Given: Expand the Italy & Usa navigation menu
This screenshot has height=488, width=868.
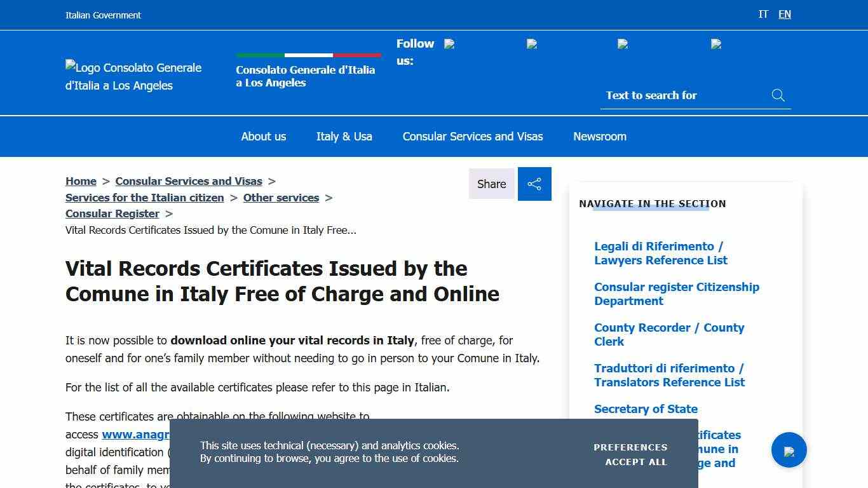Looking at the screenshot, I should [x=344, y=136].
